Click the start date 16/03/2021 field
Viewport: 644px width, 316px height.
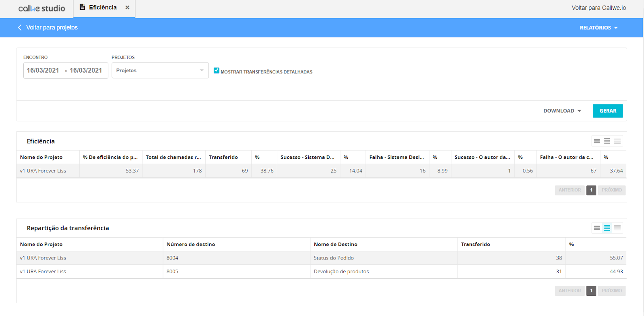pos(43,70)
